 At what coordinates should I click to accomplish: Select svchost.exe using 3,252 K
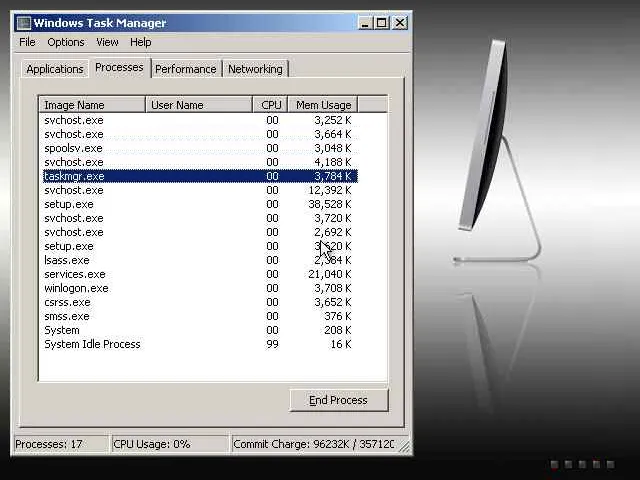click(200, 120)
